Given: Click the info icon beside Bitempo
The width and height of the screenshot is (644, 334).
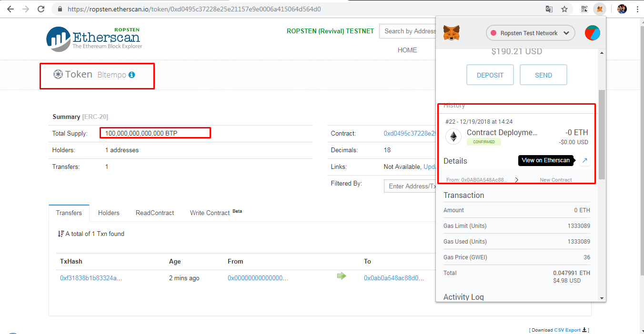Looking at the screenshot, I should [132, 75].
